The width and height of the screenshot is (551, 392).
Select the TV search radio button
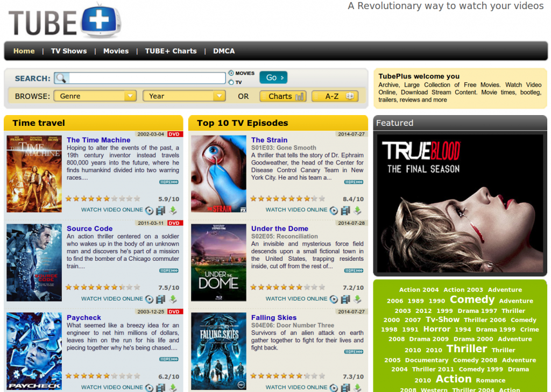coord(231,82)
